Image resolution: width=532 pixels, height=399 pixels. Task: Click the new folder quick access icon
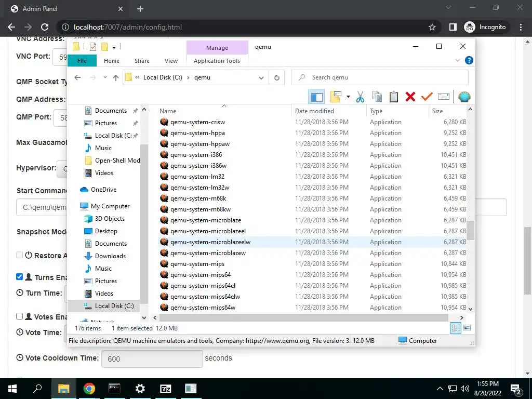coord(104,47)
